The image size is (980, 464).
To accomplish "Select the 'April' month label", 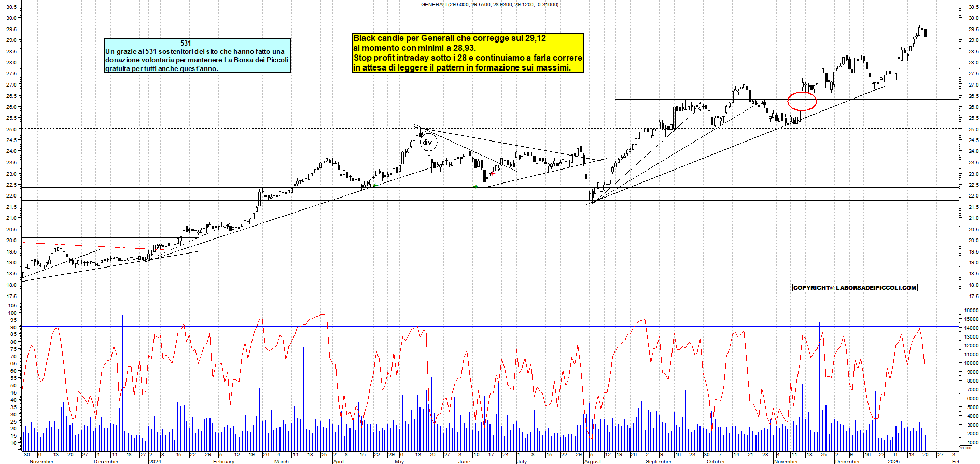I will [x=339, y=461].
